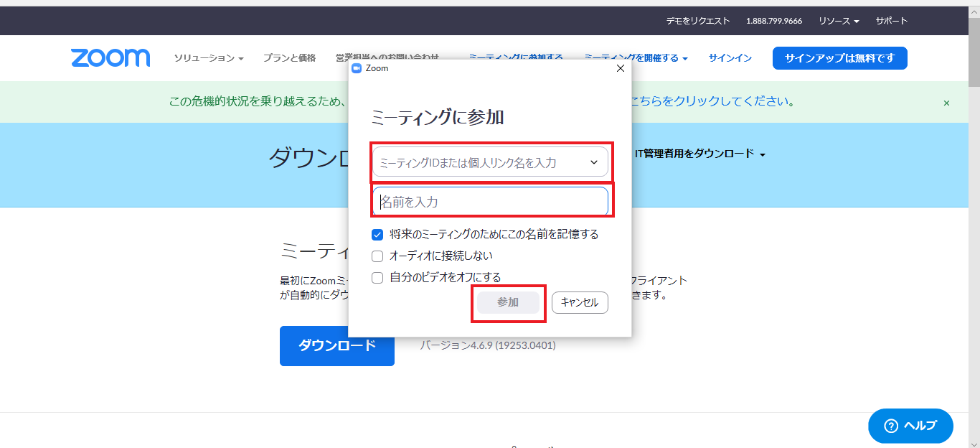This screenshot has height=448, width=980.
Task: Click デモをリクエスト link
Action: (698, 21)
